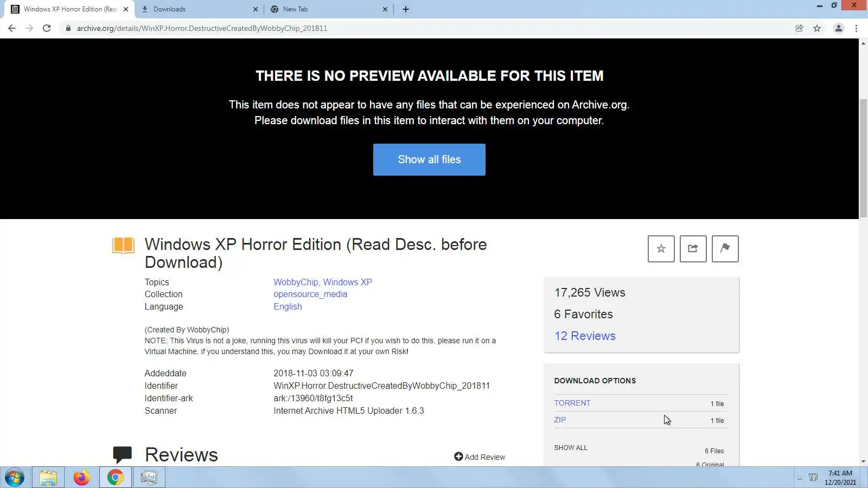The height and width of the screenshot is (488, 868).
Task: Click the browser Forward arrow
Action: (29, 28)
